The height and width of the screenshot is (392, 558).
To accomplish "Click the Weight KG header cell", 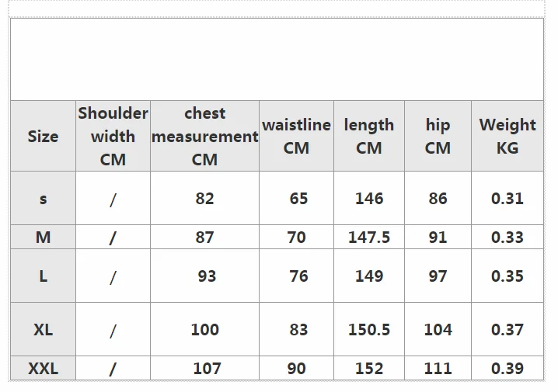I will (x=507, y=136).
